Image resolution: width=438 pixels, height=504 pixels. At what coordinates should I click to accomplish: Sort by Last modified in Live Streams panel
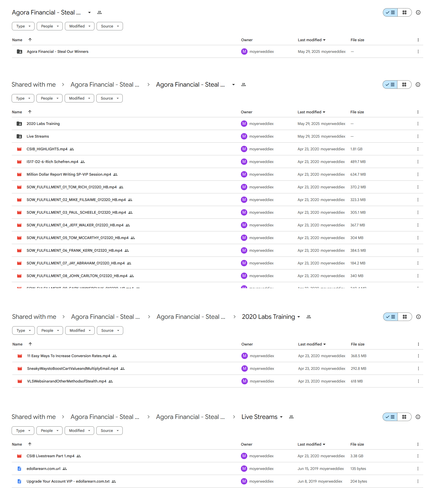coord(311,444)
